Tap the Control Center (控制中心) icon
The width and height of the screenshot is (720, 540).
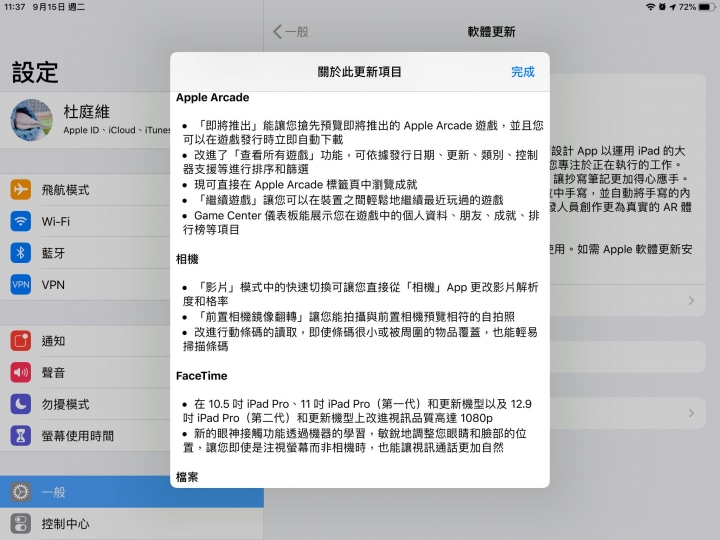[21, 523]
